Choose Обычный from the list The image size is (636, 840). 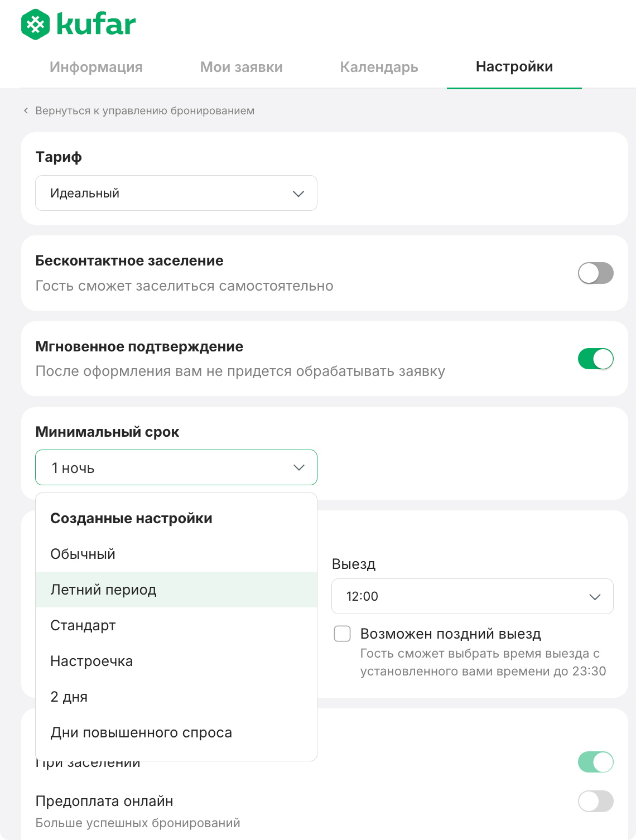[x=83, y=554]
